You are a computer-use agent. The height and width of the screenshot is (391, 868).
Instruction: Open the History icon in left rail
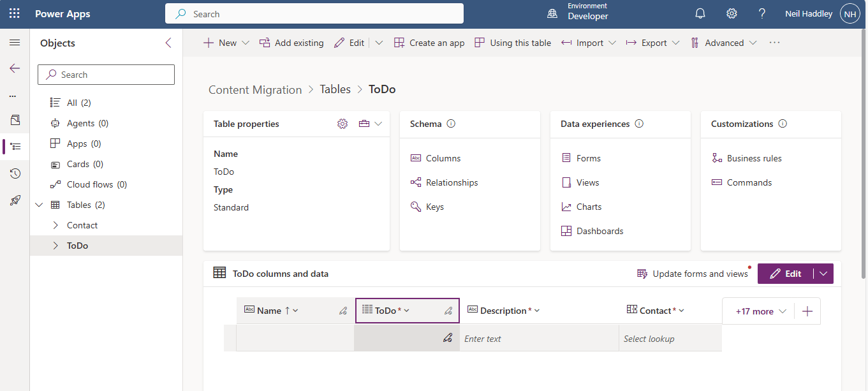[x=15, y=173]
